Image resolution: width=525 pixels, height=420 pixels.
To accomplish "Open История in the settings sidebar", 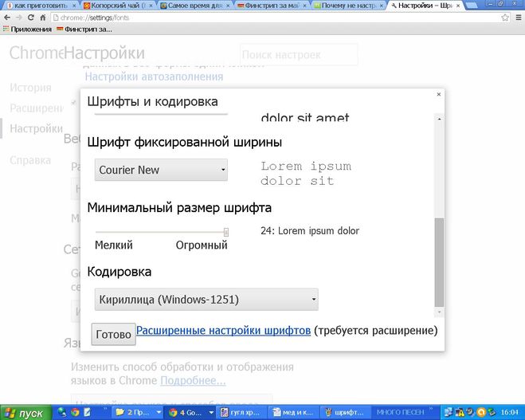I will (30, 88).
